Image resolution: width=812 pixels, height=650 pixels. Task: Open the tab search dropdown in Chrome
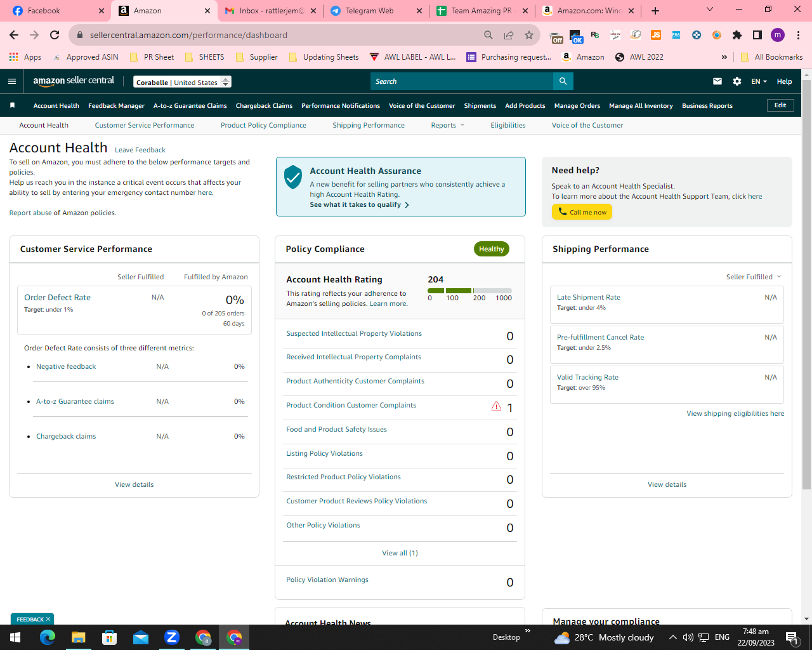710,10
